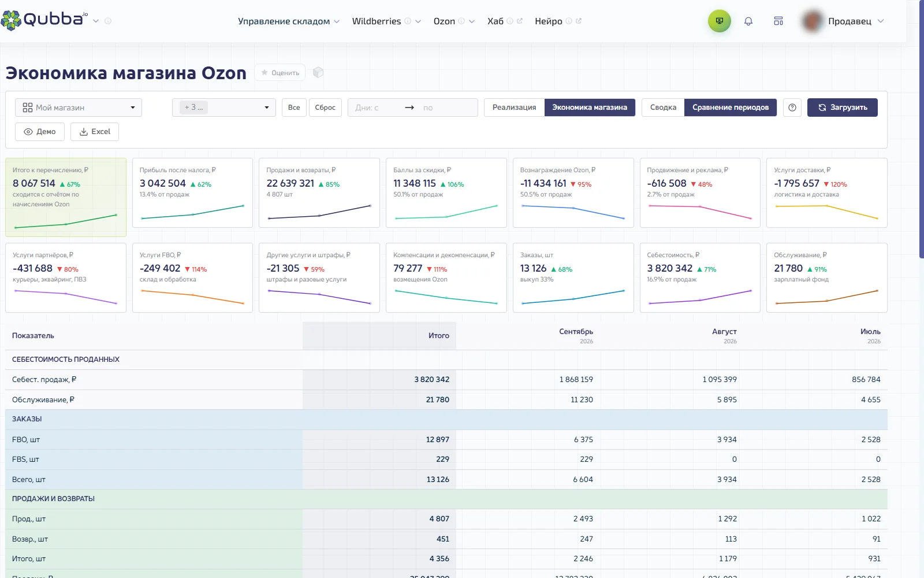Viewport: 924px width, 578px height.
Task: Click the seller avatar picture
Action: [813, 21]
